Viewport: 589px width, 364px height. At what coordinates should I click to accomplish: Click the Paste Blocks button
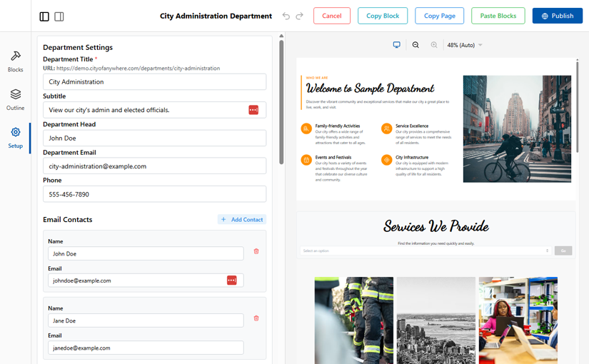[498, 16]
